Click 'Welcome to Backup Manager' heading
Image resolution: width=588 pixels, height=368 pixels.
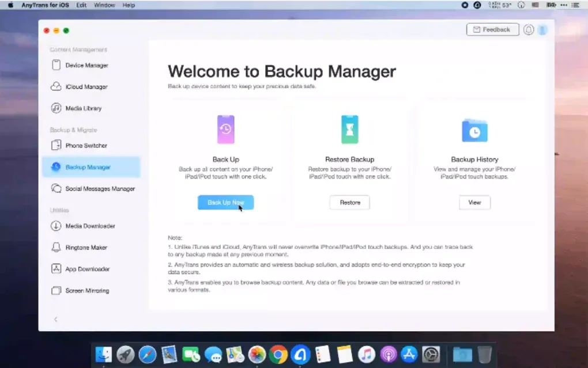(x=282, y=71)
